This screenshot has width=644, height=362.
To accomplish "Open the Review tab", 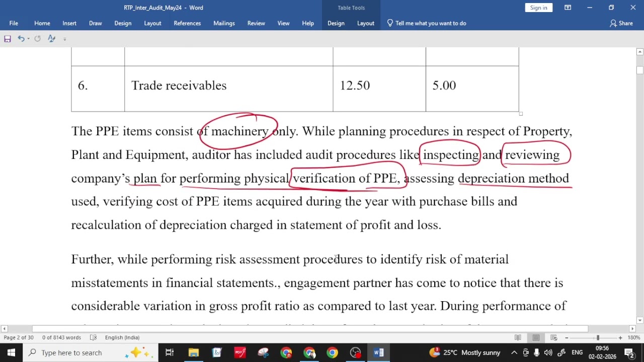I will coord(256,23).
